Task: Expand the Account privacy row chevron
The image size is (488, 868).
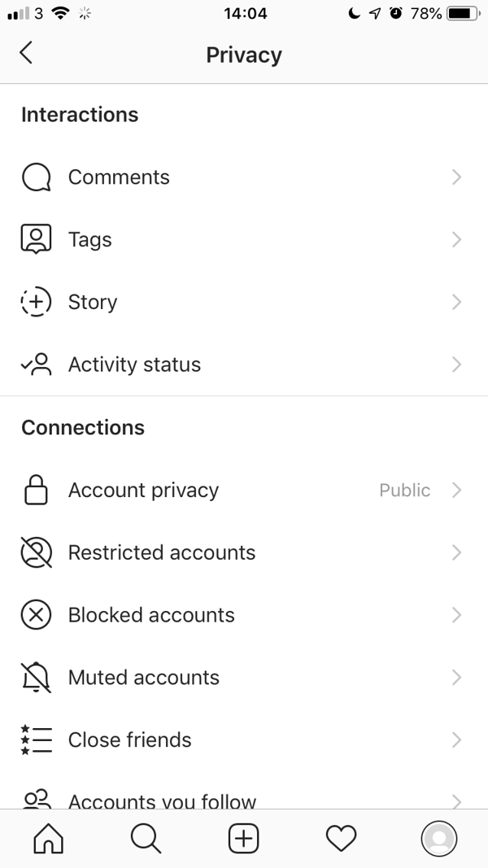Action: click(x=457, y=490)
